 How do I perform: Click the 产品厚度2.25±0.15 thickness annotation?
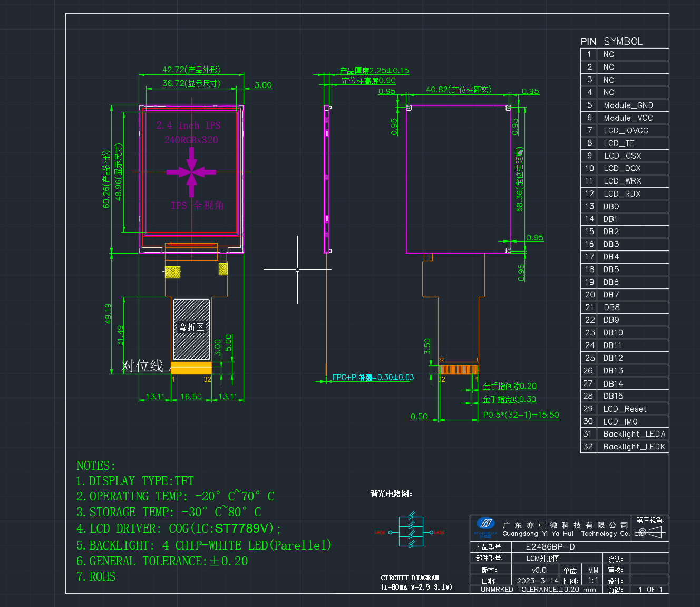click(374, 71)
